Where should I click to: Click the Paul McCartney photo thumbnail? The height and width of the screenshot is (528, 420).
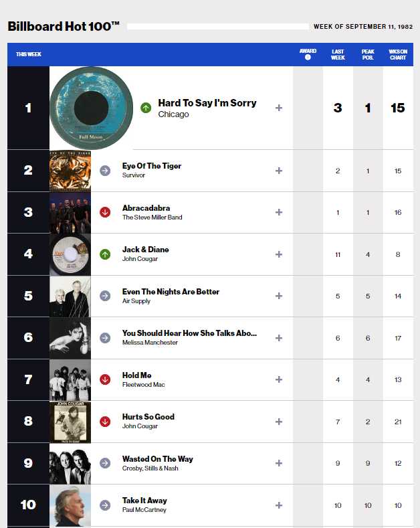point(70,505)
